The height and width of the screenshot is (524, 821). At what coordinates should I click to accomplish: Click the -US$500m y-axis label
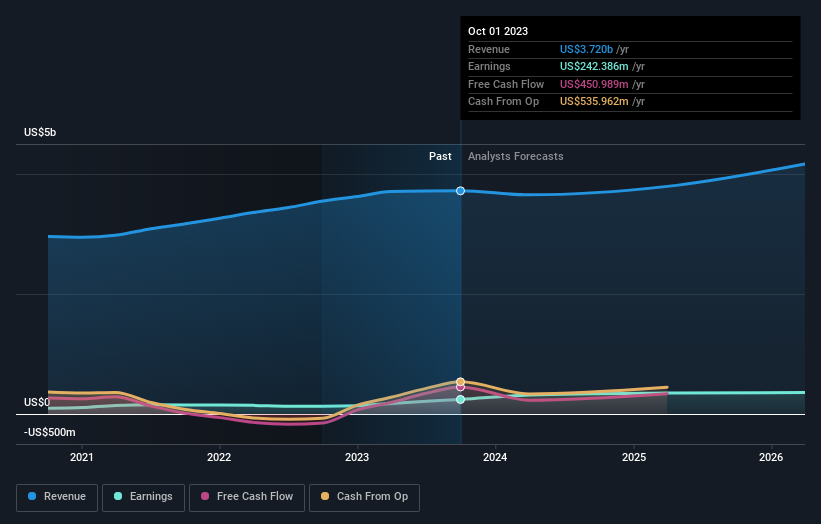pos(50,432)
